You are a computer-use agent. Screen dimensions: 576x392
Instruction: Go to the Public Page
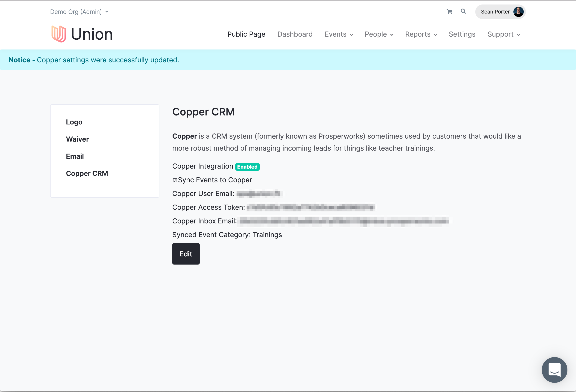pos(246,34)
